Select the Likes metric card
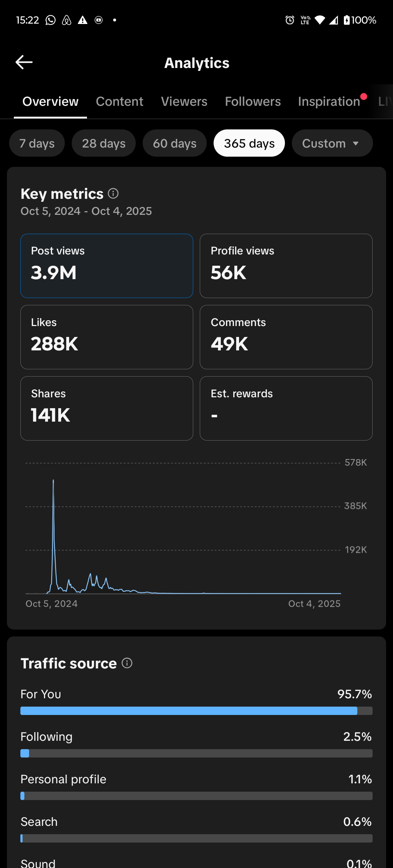 click(107, 337)
